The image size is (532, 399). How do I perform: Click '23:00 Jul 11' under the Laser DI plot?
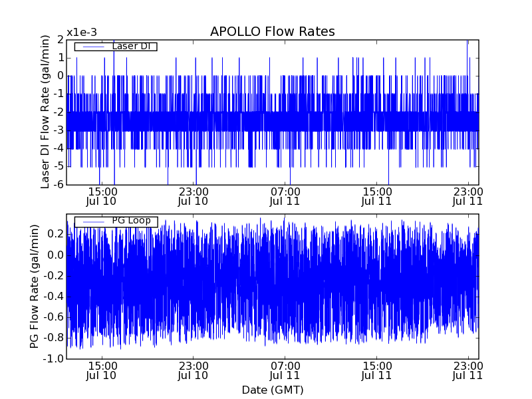[x=468, y=196]
